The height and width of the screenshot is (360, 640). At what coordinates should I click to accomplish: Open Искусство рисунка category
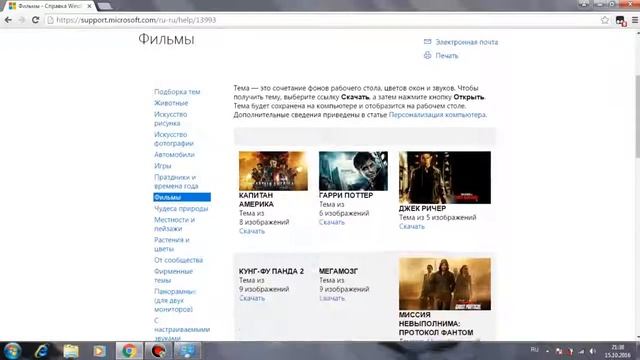pyautogui.click(x=171, y=119)
